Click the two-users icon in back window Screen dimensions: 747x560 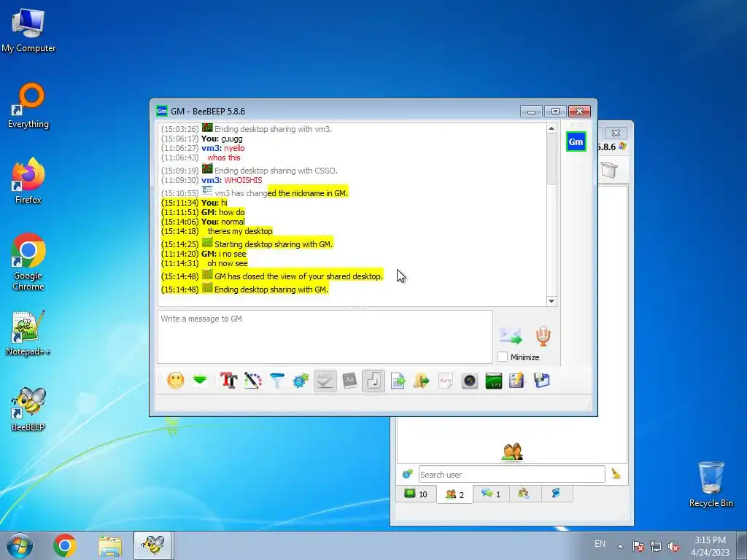(x=512, y=451)
